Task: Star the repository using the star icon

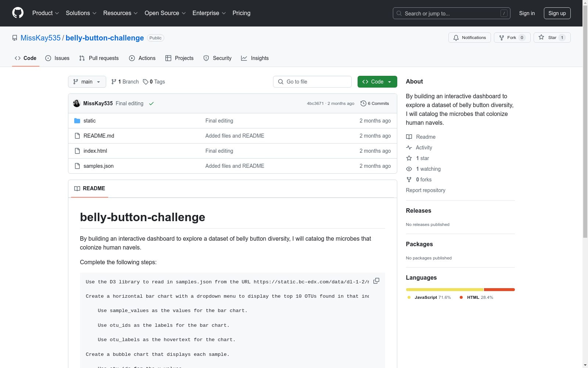Action: click(541, 37)
